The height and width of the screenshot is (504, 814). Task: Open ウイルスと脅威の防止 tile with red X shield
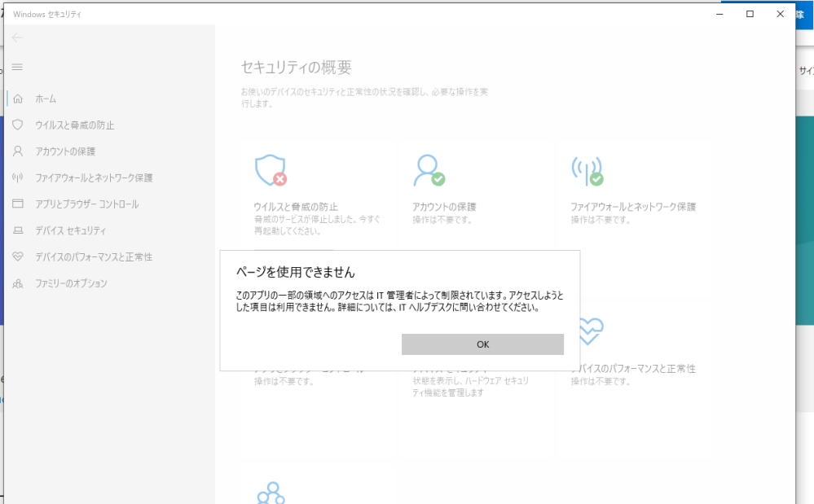[270, 170]
